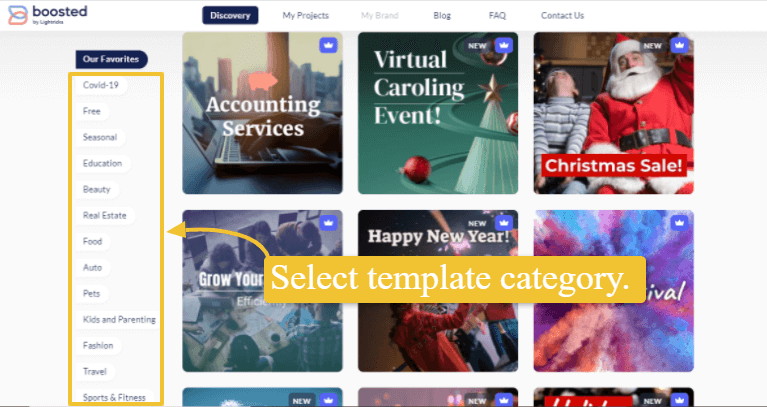The width and height of the screenshot is (767, 407).
Task: Choose the Real Estate category
Action: (x=105, y=215)
